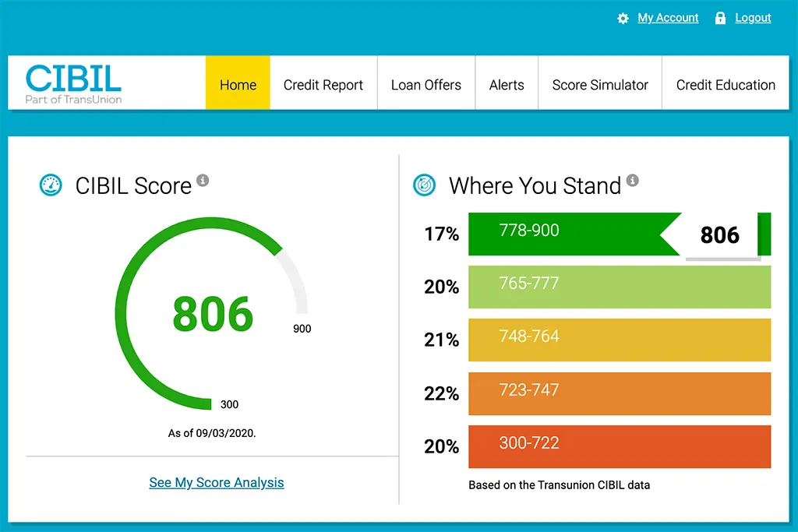Click the settings gear beside My Account
798x532 pixels.
coord(623,17)
